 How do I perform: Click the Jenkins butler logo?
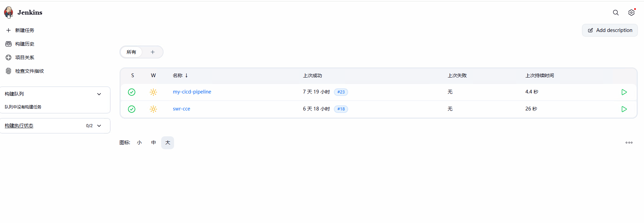(8, 12)
